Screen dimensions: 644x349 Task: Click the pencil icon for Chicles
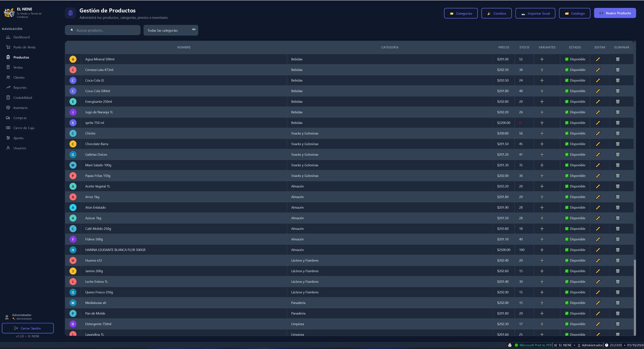click(x=598, y=133)
